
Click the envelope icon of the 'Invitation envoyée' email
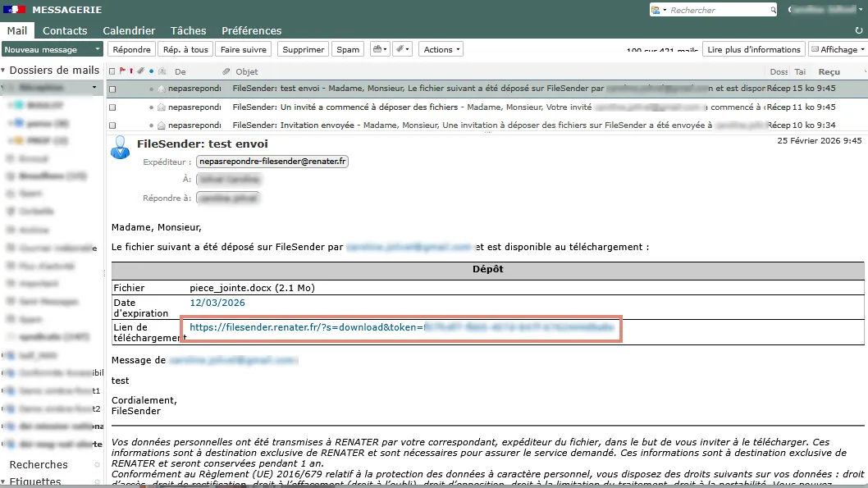point(162,125)
